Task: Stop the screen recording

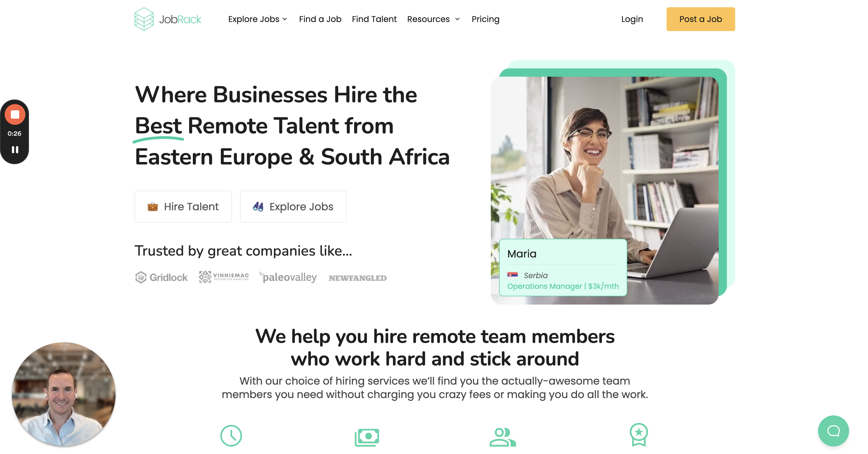Action: pos(15,114)
